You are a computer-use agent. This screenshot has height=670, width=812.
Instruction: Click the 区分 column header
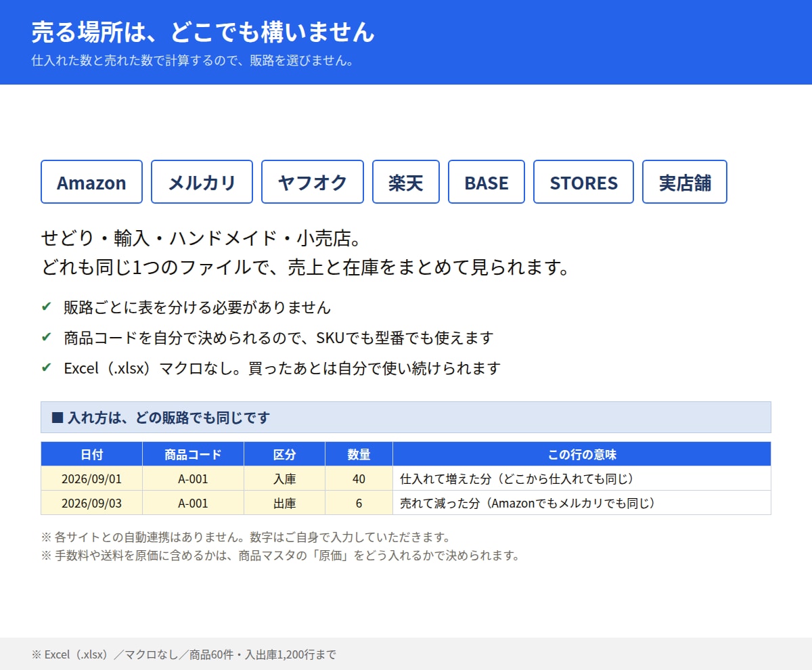(x=284, y=454)
